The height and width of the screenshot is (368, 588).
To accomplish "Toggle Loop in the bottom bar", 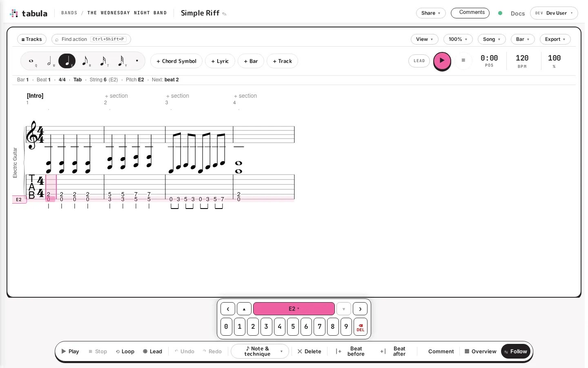I will click(x=125, y=352).
